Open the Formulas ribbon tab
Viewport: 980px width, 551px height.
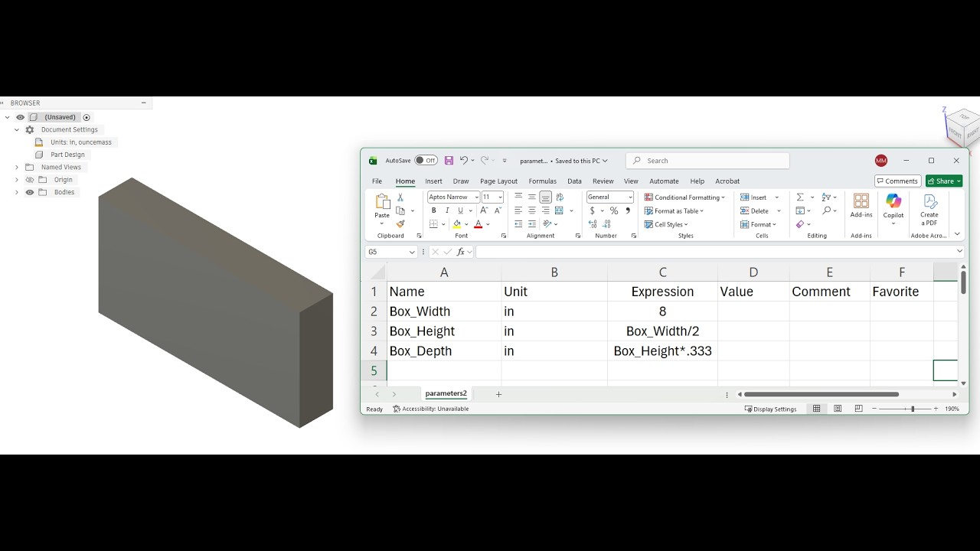pos(542,181)
